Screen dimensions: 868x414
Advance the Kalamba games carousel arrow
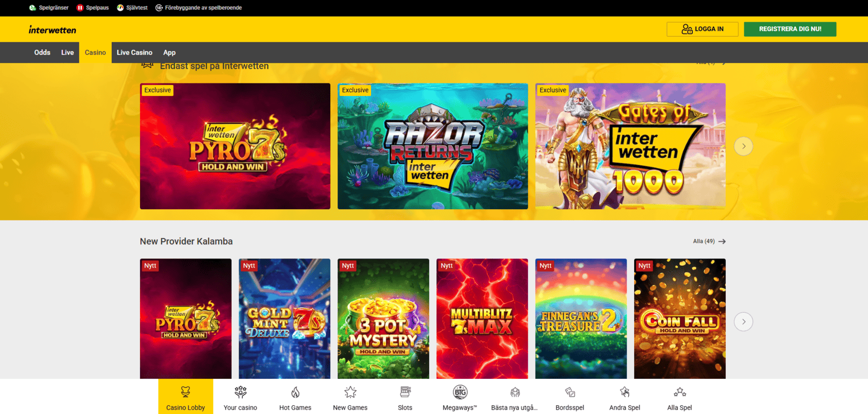click(743, 322)
